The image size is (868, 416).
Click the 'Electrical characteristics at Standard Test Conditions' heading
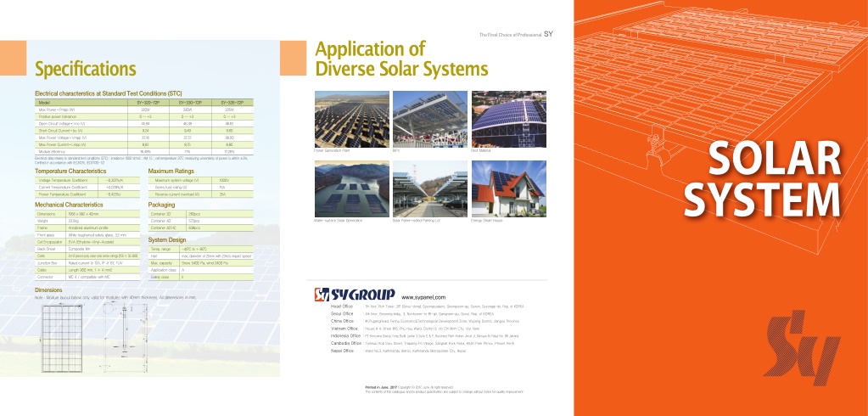coord(108,93)
